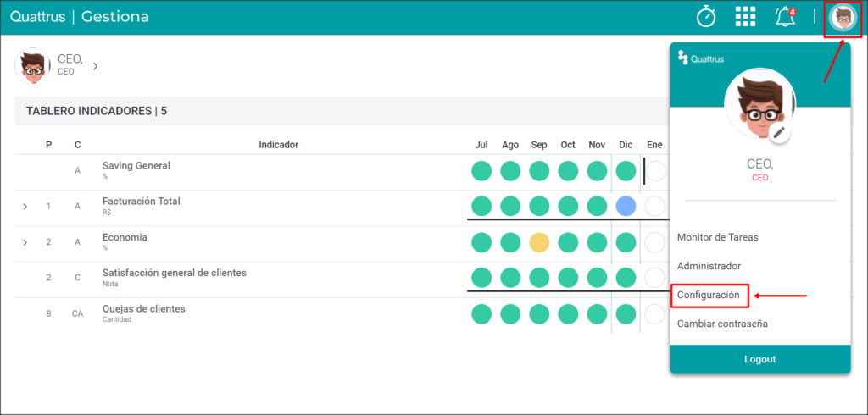Image resolution: width=868 pixels, height=415 pixels.
Task: Click the Logout button
Action: [760, 359]
